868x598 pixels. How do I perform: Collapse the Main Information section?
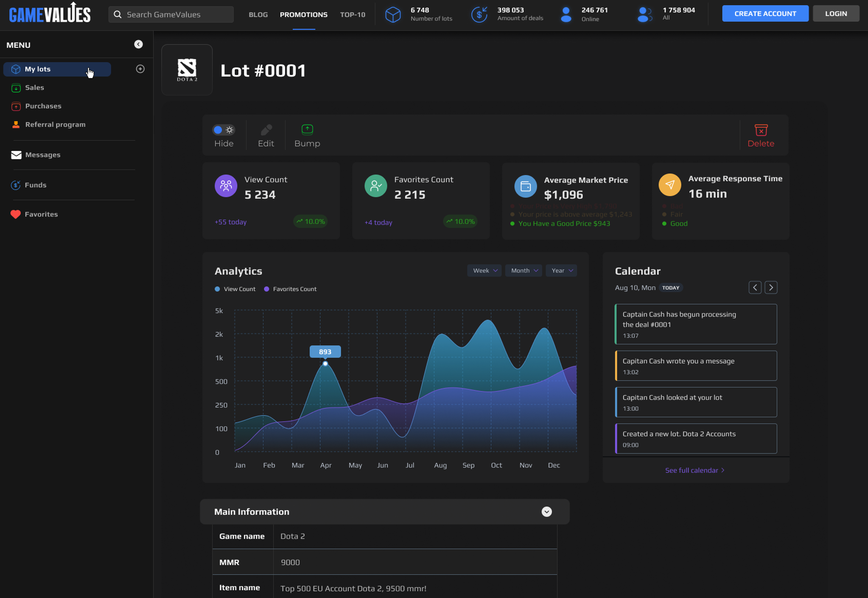[546, 512]
